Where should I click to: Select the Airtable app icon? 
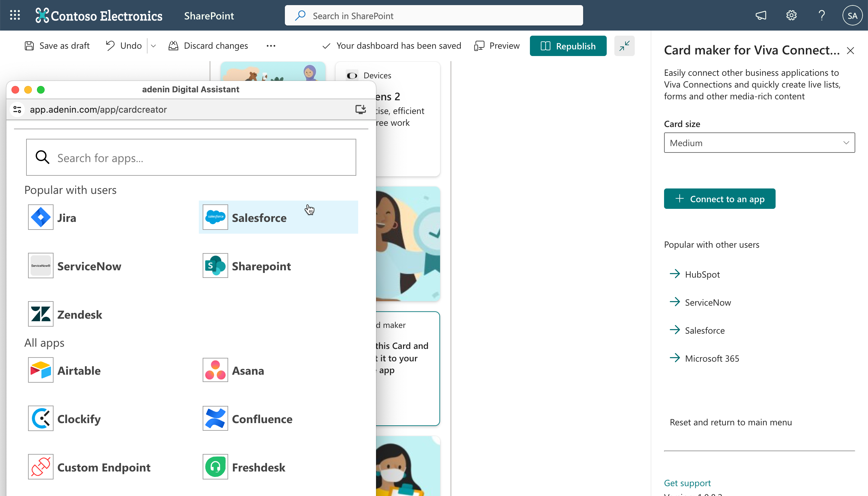pyautogui.click(x=40, y=370)
